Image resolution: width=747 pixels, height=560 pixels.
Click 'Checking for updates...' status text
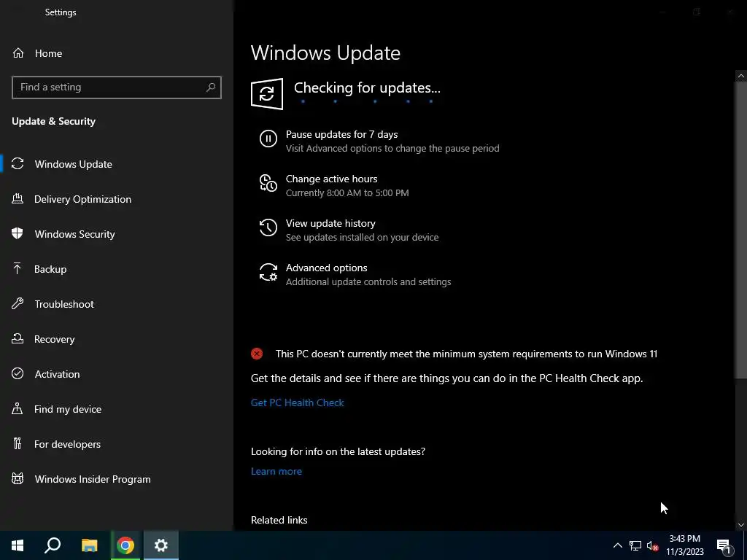[x=368, y=87]
